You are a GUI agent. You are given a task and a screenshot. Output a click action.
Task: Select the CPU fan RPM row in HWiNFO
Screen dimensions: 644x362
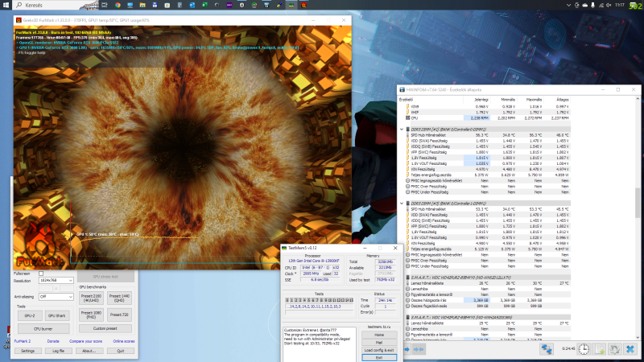point(487,117)
